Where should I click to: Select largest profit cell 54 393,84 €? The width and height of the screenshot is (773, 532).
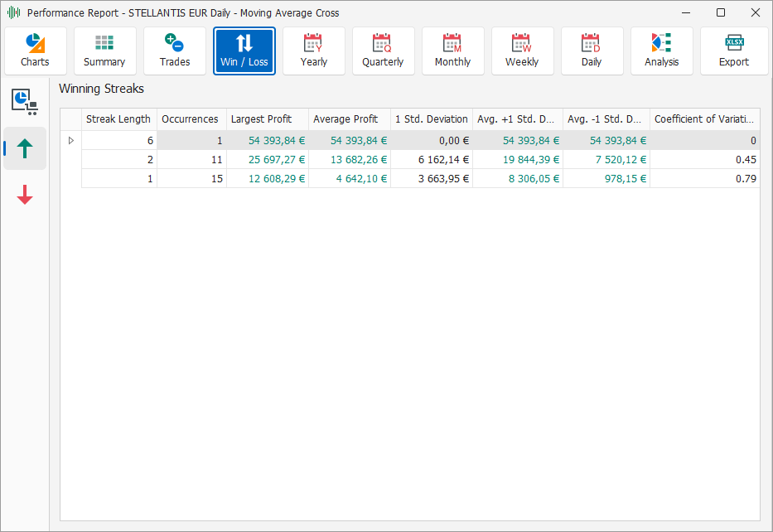268,141
